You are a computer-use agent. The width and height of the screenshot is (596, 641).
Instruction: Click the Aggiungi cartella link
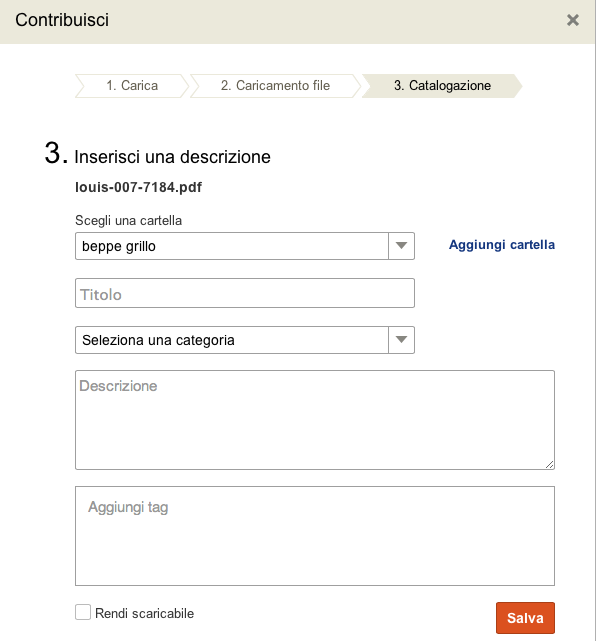coord(502,245)
